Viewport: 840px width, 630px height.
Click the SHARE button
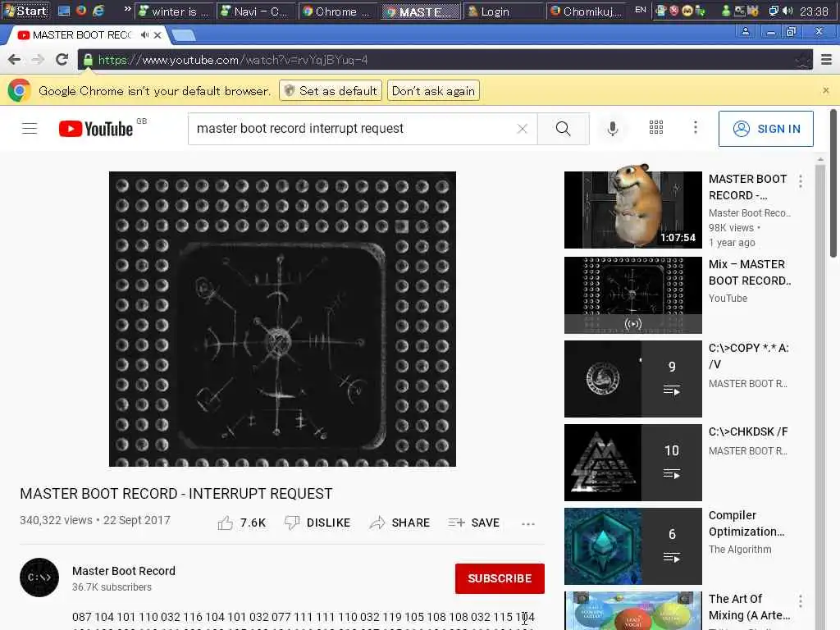tap(399, 523)
